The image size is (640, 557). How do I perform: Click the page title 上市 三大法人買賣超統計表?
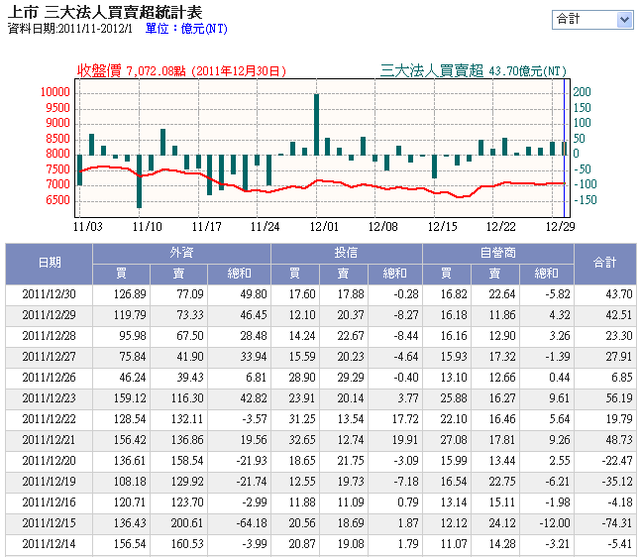(104, 12)
